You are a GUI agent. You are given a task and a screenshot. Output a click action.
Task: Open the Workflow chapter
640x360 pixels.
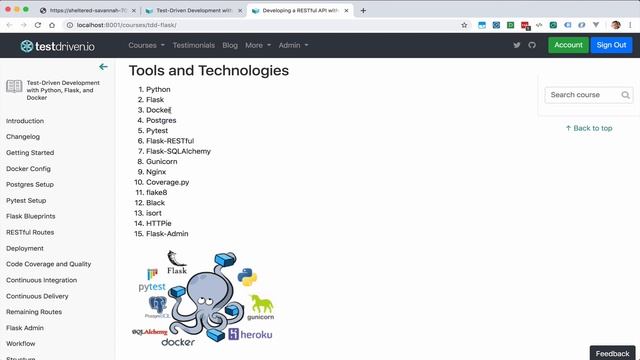[x=21, y=344]
